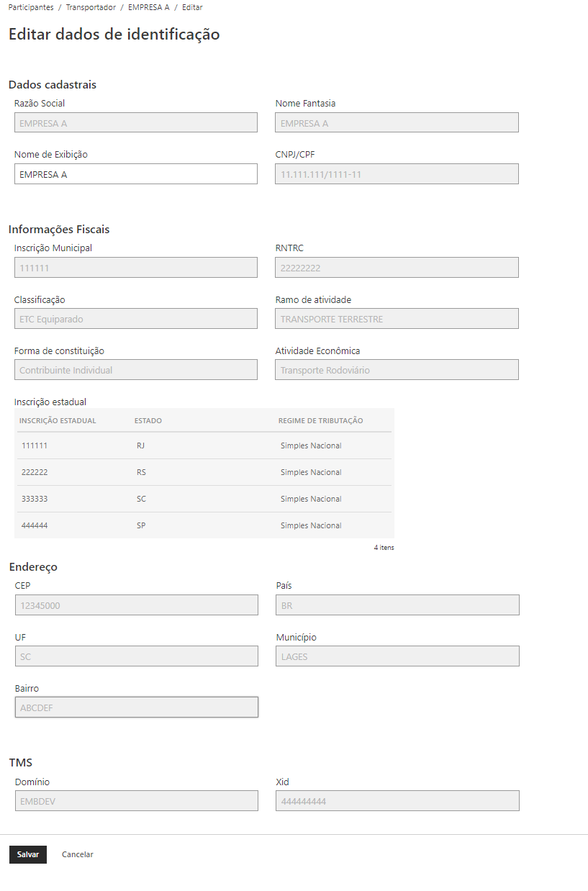Select the RJ row in Inscrição estadual table
Image resolution: width=588 pixels, height=891 pixels.
tap(204, 445)
